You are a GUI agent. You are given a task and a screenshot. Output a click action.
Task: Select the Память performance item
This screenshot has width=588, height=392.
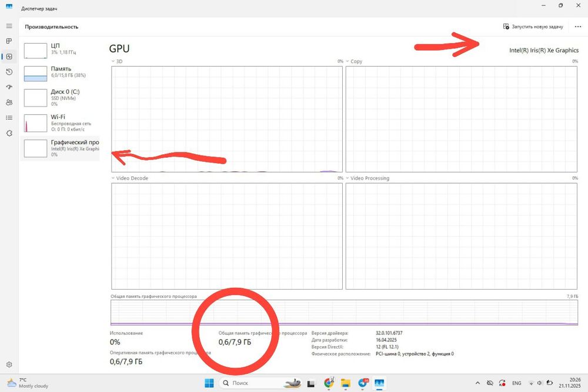tap(60, 73)
